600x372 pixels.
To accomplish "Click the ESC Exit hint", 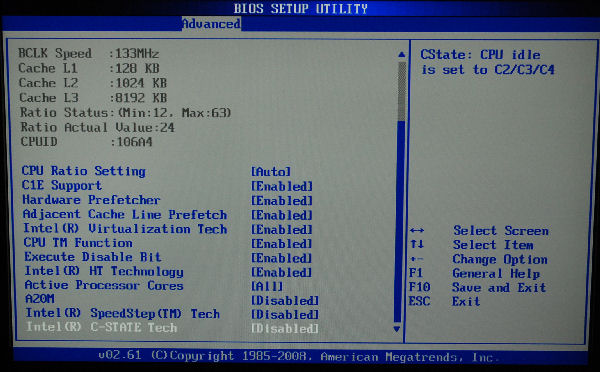I will [444, 301].
